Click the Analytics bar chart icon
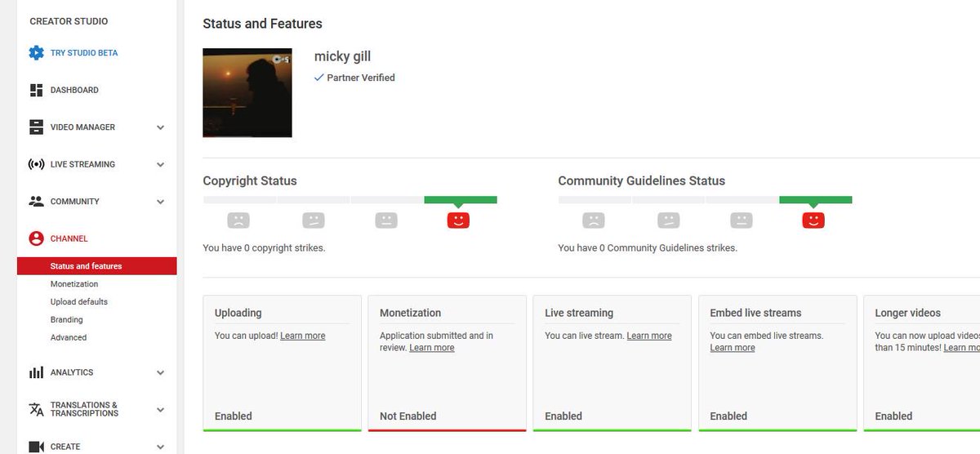Image resolution: width=980 pixels, height=454 pixels. [x=36, y=372]
